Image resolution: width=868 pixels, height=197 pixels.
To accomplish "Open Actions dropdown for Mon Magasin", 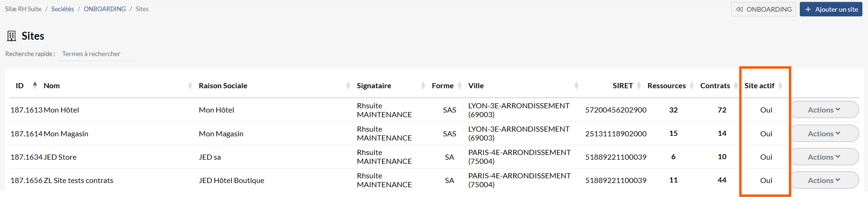I will tap(825, 134).
